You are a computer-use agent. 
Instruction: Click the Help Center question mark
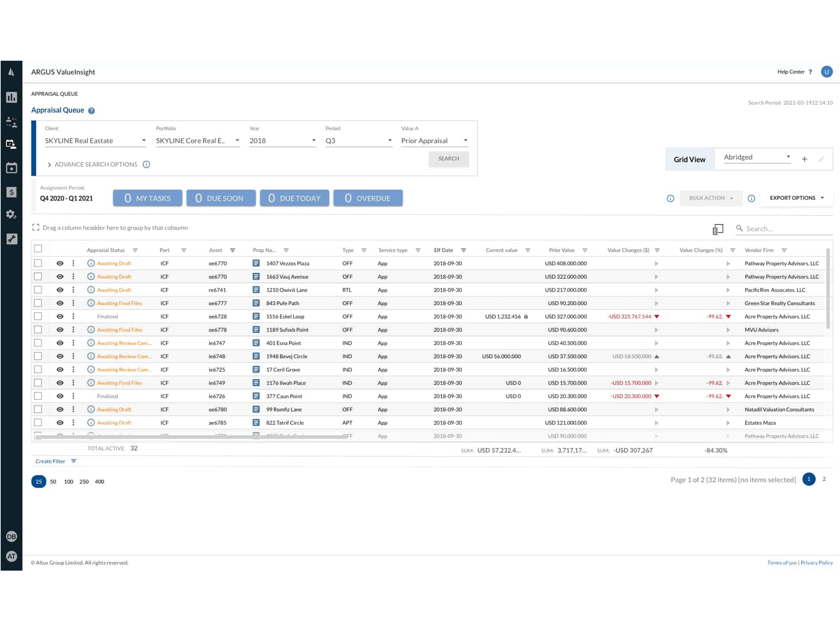[x=810, y=72]
